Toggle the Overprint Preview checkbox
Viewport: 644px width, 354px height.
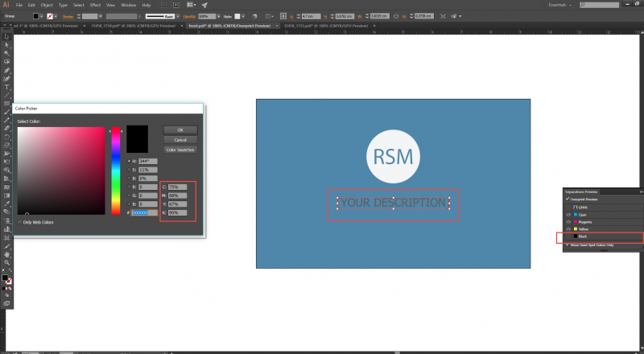(x=566, y=199)
